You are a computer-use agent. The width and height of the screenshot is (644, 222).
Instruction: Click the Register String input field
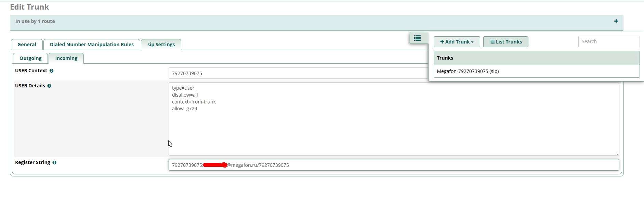(393, 165)
